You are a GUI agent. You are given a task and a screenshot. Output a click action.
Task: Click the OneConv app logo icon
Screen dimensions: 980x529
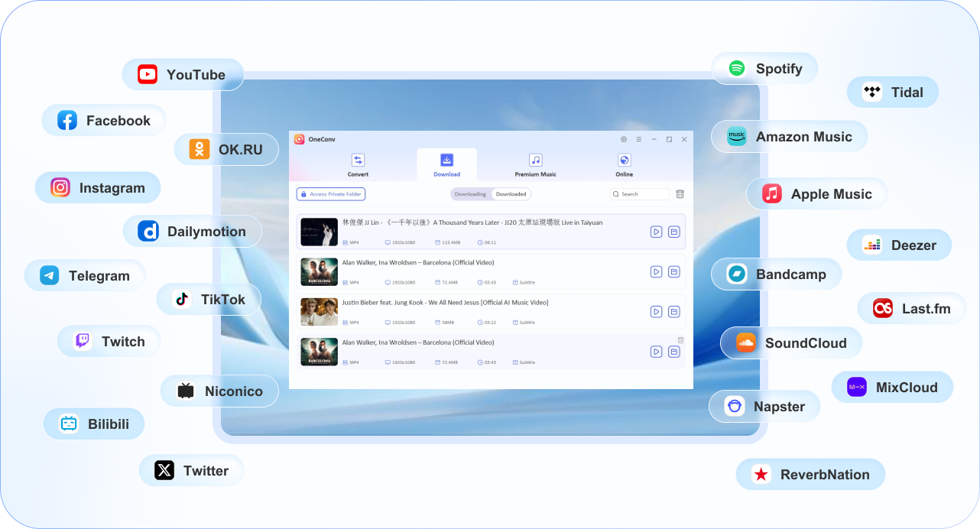pos(300,139)
